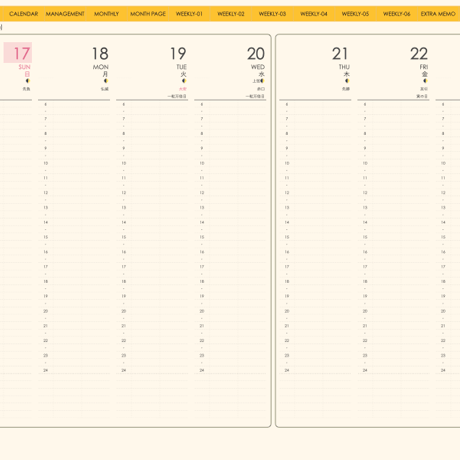Open the MONTH PAGE tab

pos(148,14)
